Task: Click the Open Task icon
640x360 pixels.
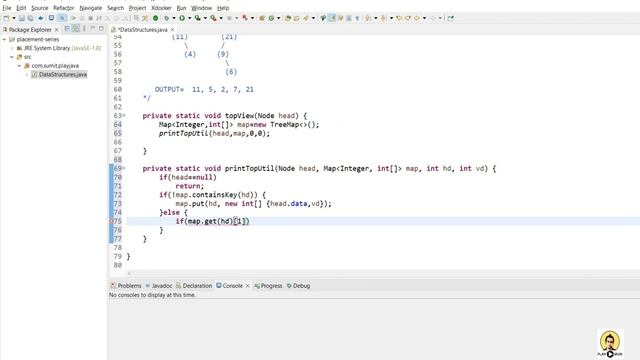Action: 297,18
